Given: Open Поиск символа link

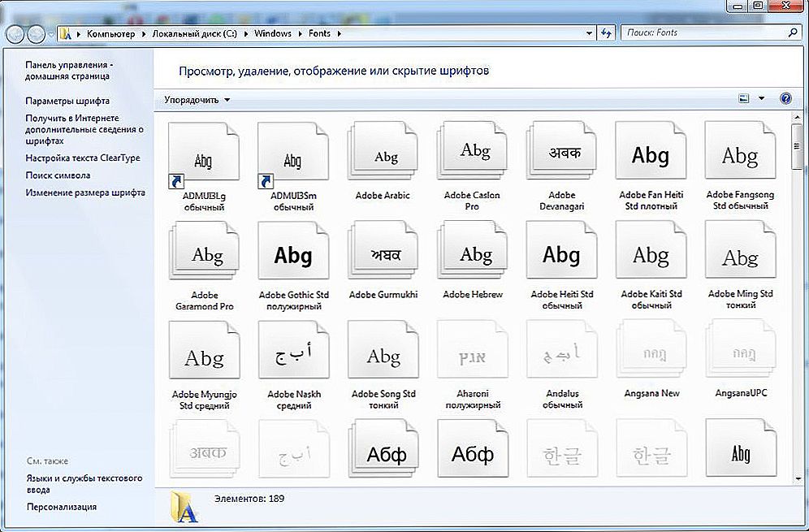Looking at the screenshot, I should pyautogui.click(x=58, y=175).
